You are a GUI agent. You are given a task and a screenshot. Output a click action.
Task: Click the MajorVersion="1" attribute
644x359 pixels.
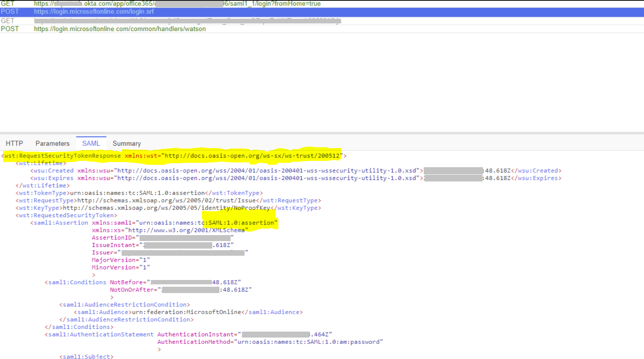click(x=121, y=260)
